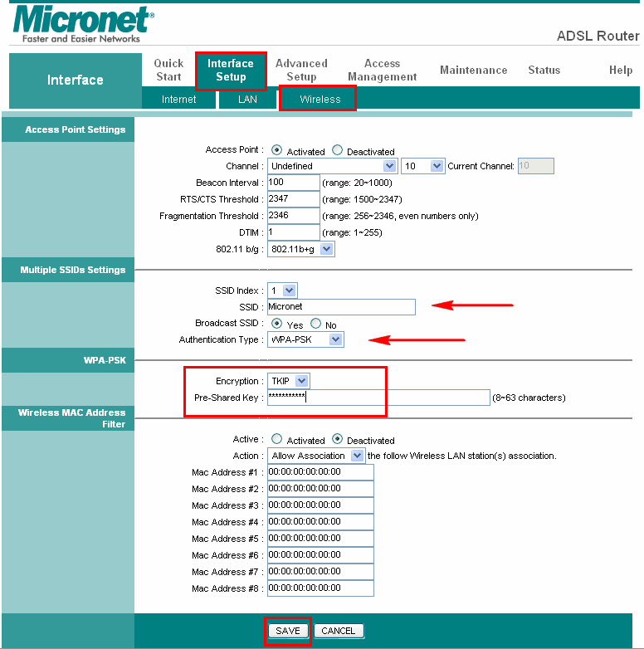Viewport: 644px width, 649px height.
Task: Click the ADSL Router title text
Action: (598, 36)
